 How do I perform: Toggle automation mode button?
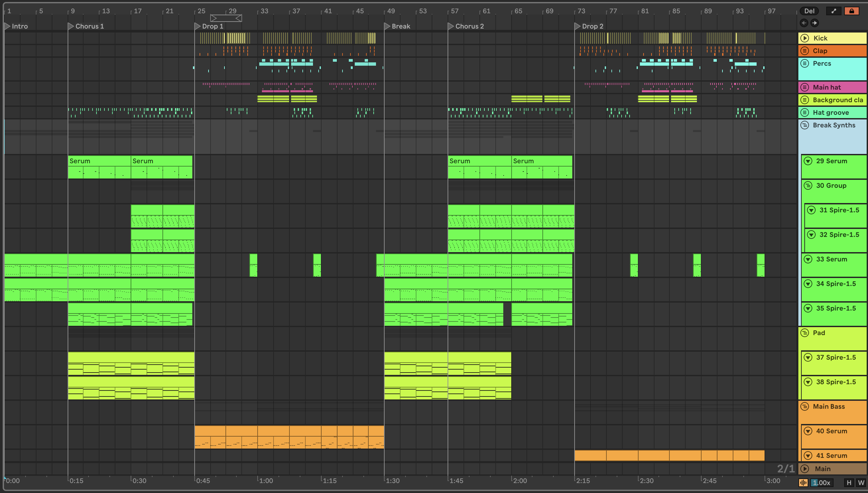coord(834,11)
